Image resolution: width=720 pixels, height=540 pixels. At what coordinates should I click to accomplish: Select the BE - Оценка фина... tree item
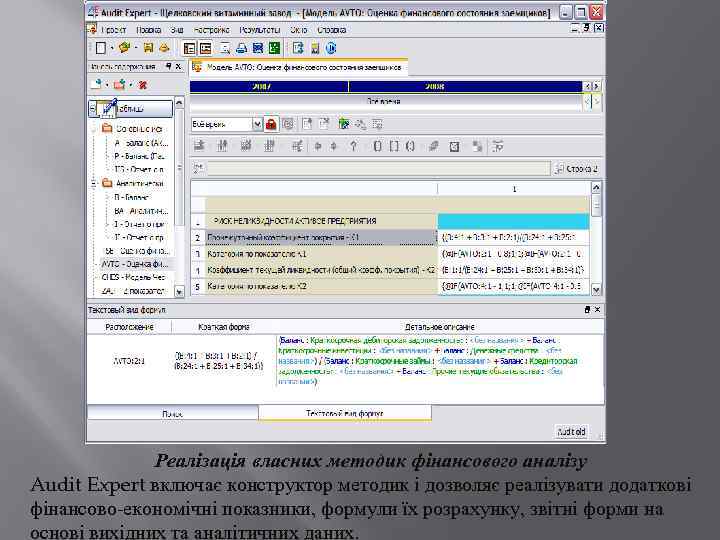(x=137, y=251)
